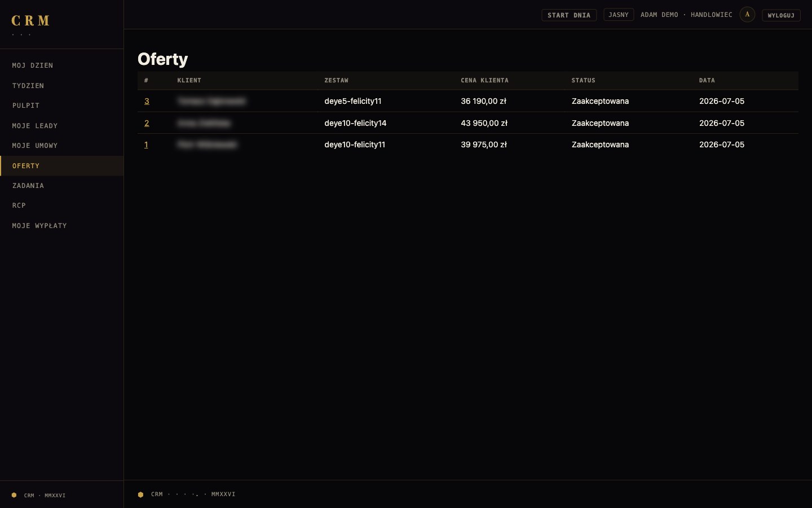Image resolution: width=812 pixels, height=508 pixels.
Task: Open offer number 1 link
Action: pyautogui.click(x=146, y=144)
